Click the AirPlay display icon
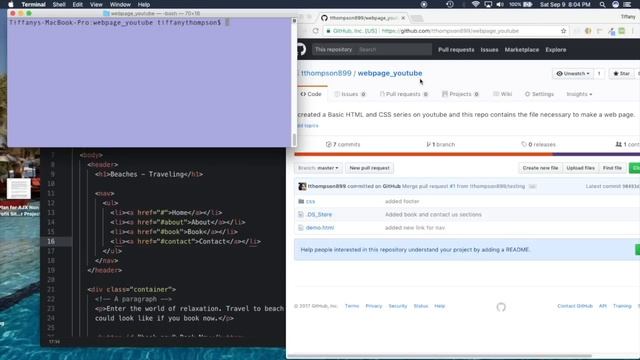The height and width of the screenshot is (360, 640). click(488, 4)
